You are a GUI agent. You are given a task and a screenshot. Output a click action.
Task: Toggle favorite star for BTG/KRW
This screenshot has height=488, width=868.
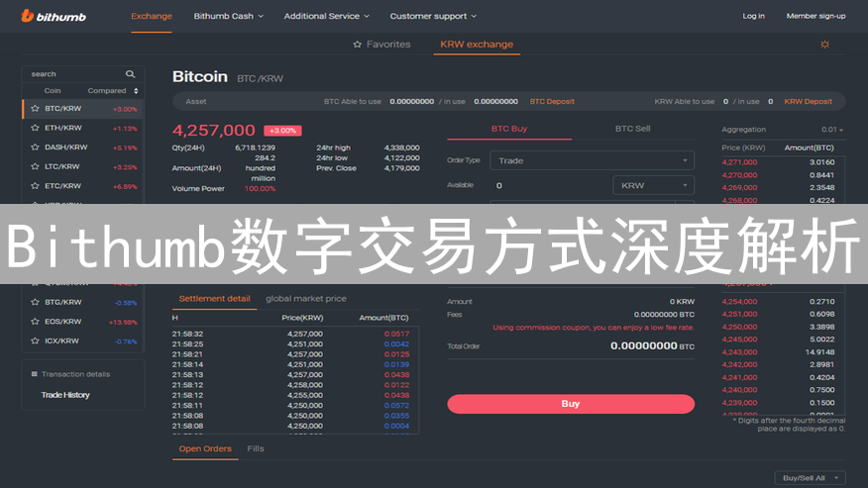click(x=35, y=302)
